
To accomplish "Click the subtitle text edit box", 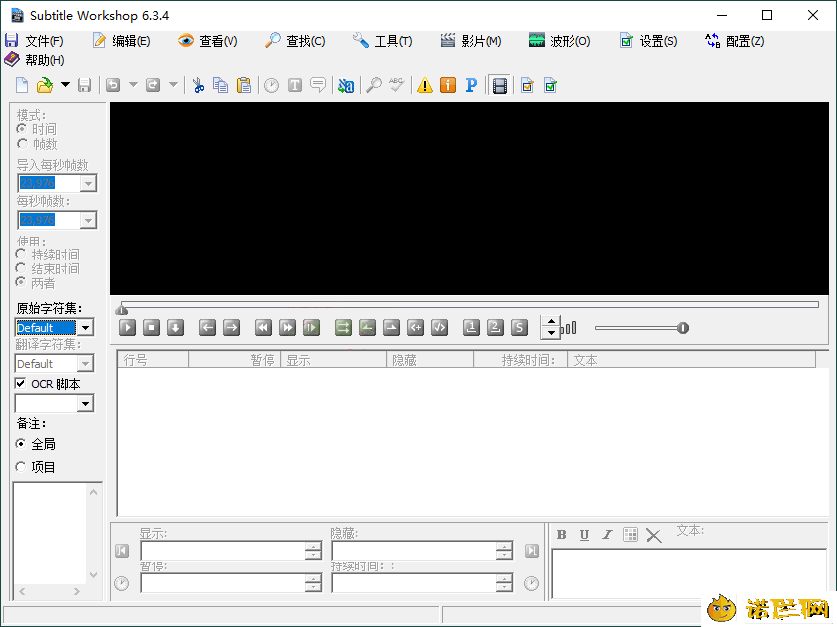I will tap(689, 574).
